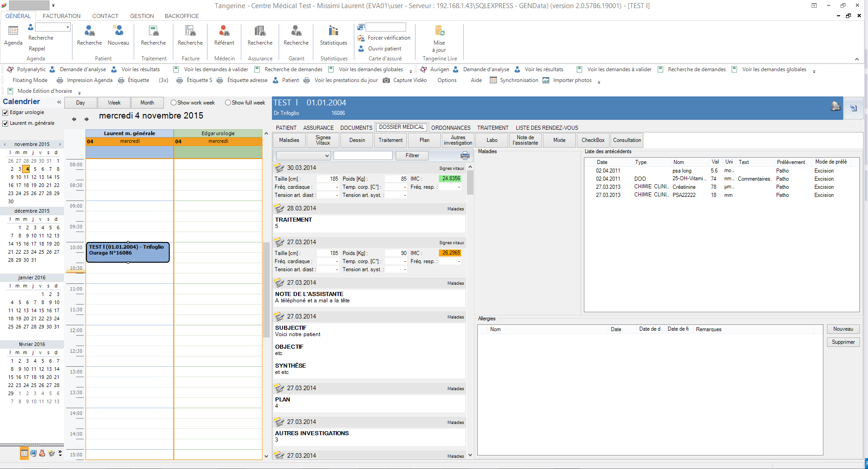Click the Mise à jour icon
Image resolution: width=868 pixels, height=469 pixels.
439,31
